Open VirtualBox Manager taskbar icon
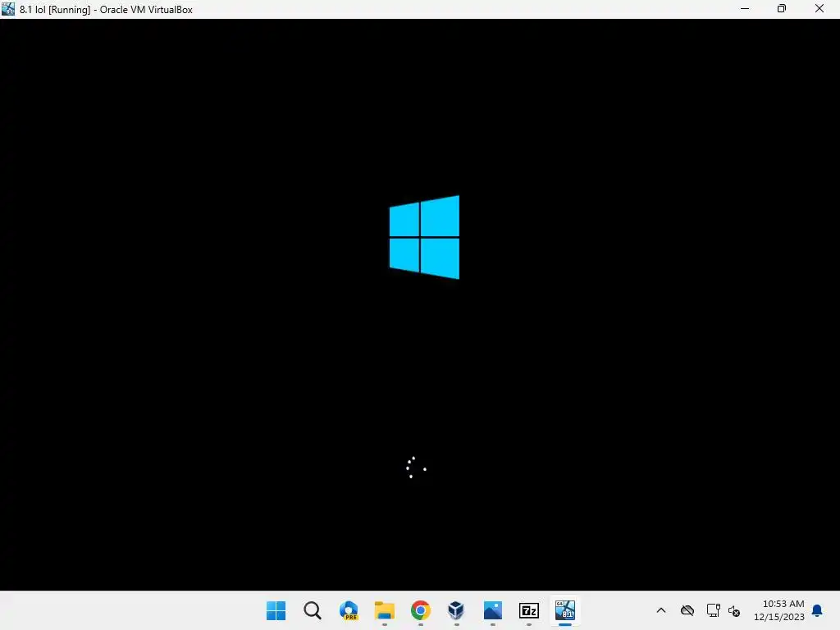This screenshot has width=840, height=630. point(456,610)
